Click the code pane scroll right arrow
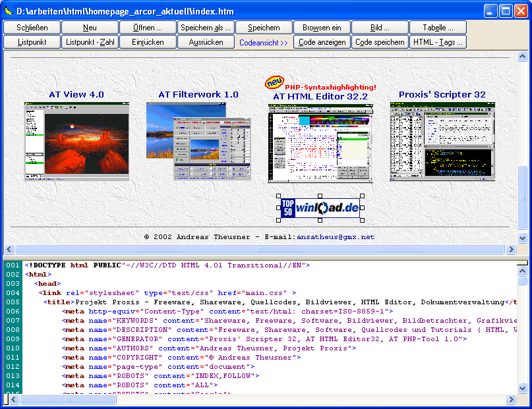This screenshot has height=409, width=532. tap(511, 400)
